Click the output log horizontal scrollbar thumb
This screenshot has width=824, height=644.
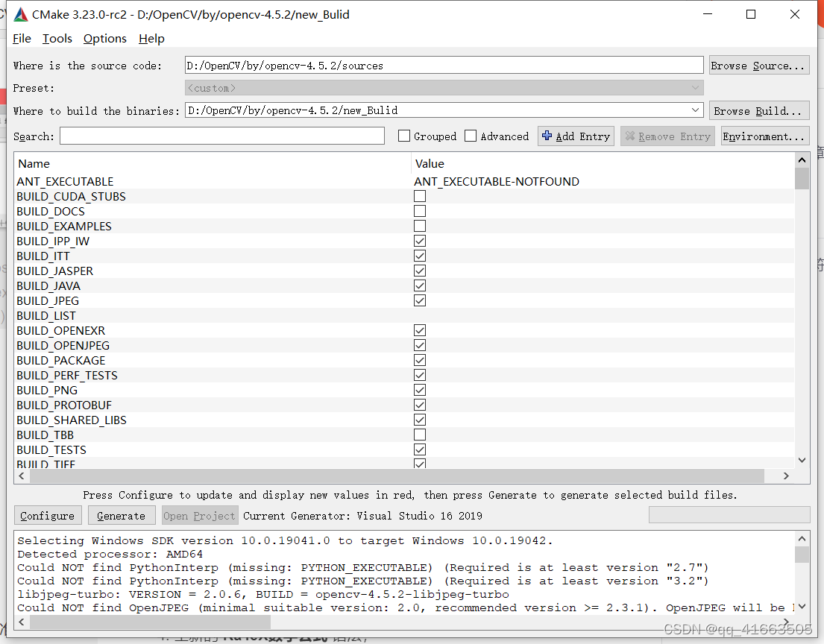tap(151, 622)
